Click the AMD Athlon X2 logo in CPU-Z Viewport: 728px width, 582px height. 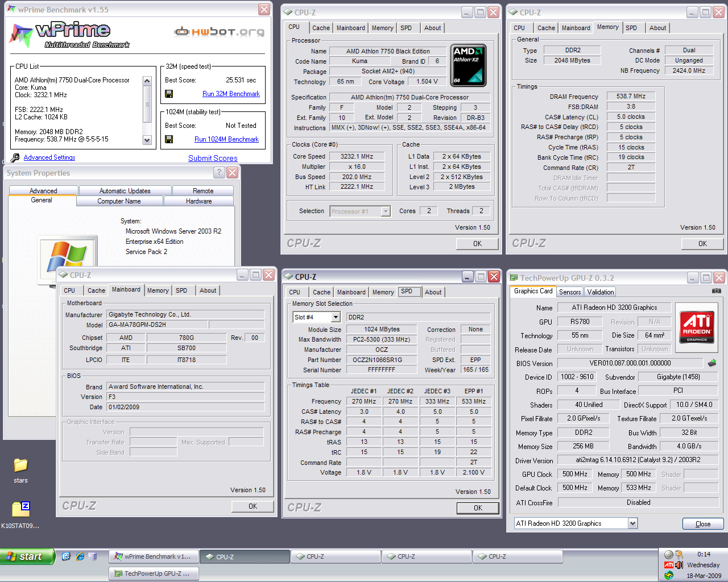(468, 65)
